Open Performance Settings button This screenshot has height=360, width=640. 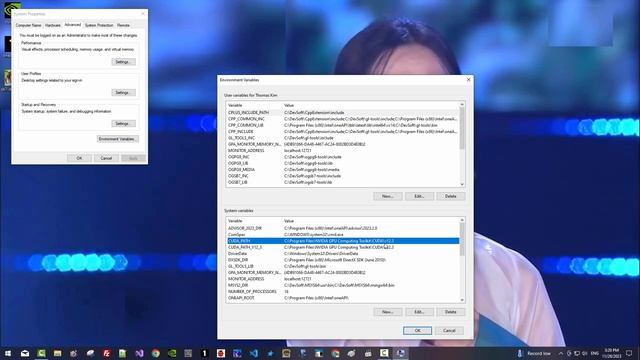point(123,62)
